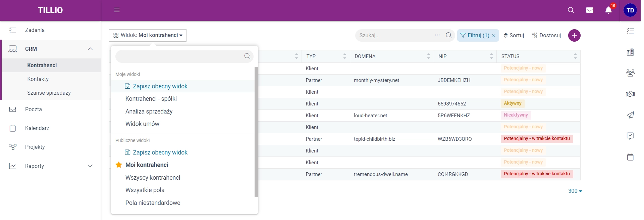644x220 pixels.
Task: Open right sidebar chat checkmark icon
Action: click(x=630, y=136)
